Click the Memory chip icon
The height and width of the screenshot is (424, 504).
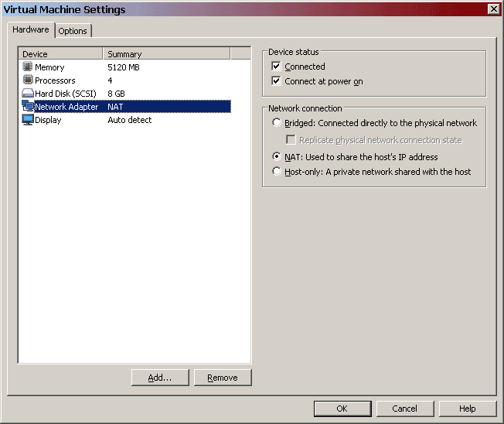pos(28,67)
